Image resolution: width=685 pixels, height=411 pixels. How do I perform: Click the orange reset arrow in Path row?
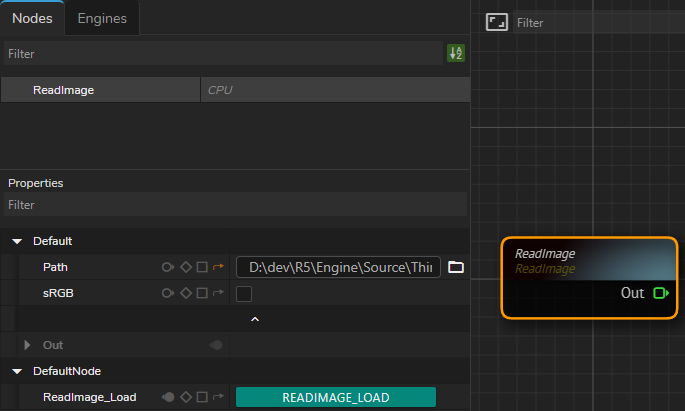[218, 267]
